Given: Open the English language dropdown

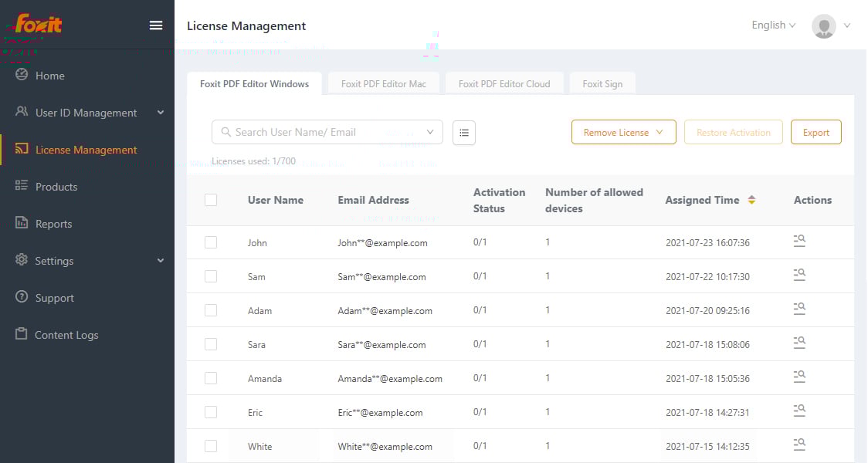Looking at the screenshot, I should [x=773, y=25].
